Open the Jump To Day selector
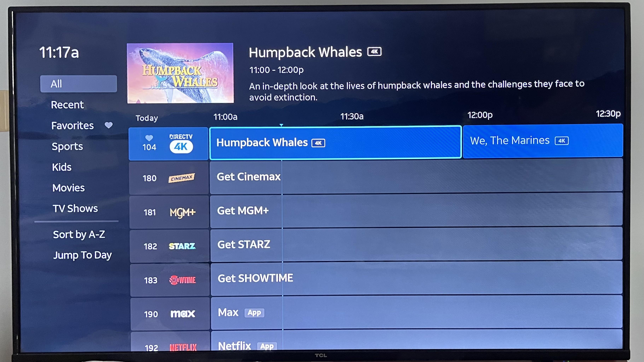This screenshot has height=362, width=644. pyautogui.click(x=82, y=255)
